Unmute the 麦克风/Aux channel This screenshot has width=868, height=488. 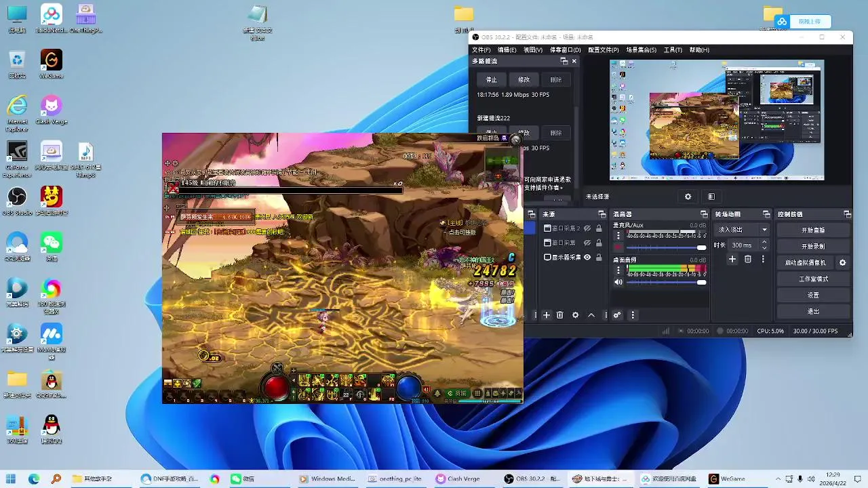[618, 247]
